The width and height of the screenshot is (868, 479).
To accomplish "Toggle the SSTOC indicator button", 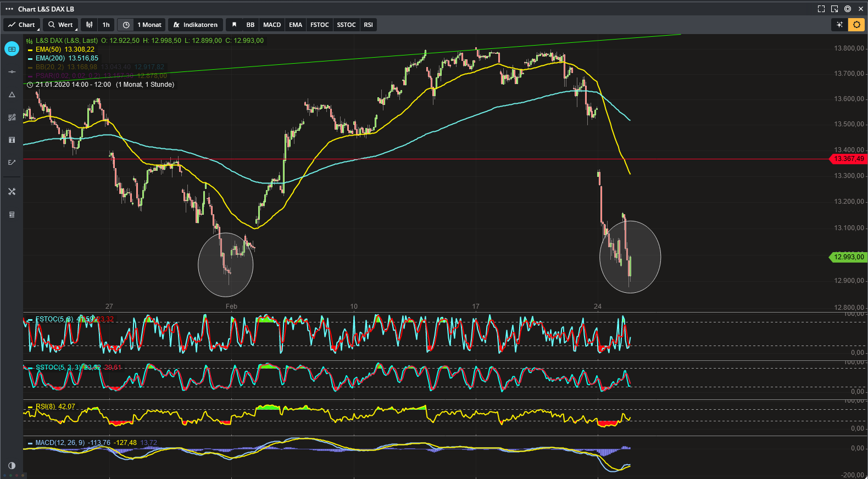I will (346, 25).
